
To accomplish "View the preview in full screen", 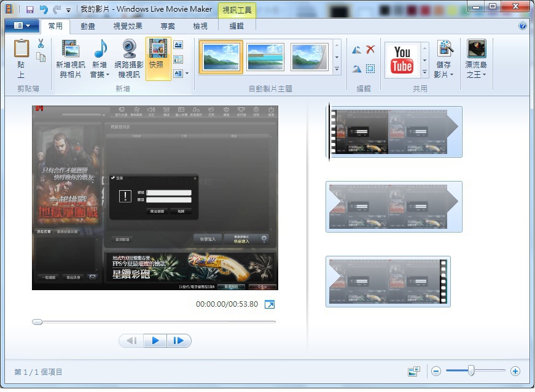I will 270,304.
